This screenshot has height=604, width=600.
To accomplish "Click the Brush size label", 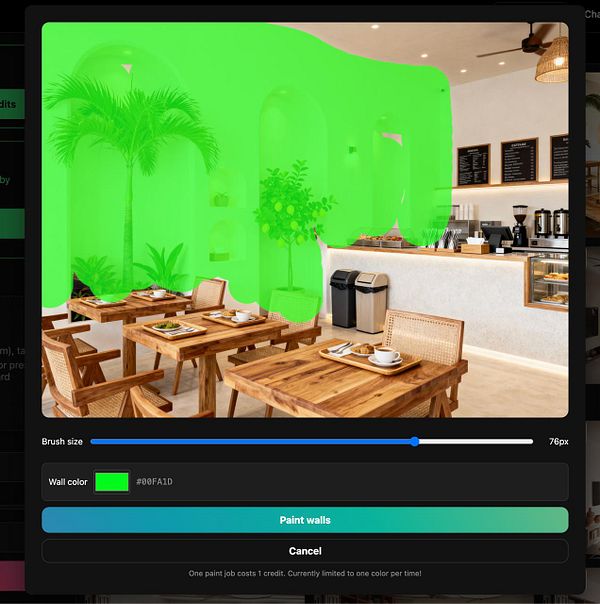I will pyautogui.click(x=62, y=441).
